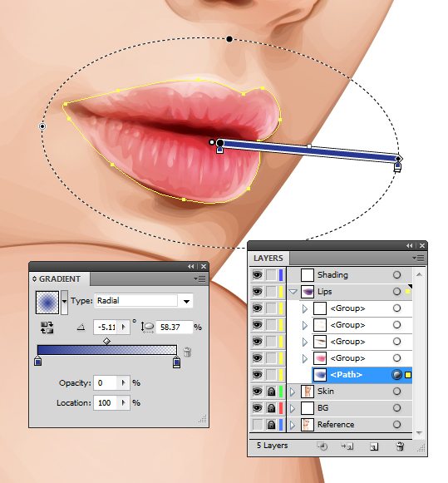Click Make/Release Clipping Mask icon
This screenshot has height=483, width=448.
pyautogui.click(x=322, y=446)
